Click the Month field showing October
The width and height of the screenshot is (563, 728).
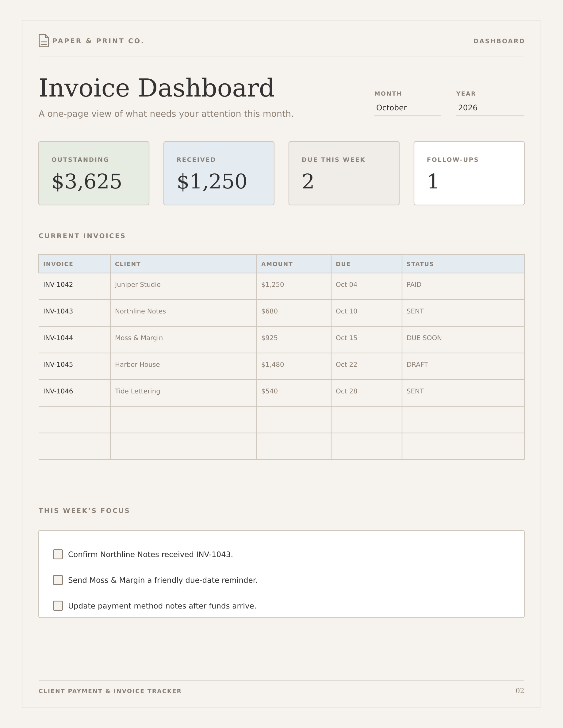click(407, 108)
